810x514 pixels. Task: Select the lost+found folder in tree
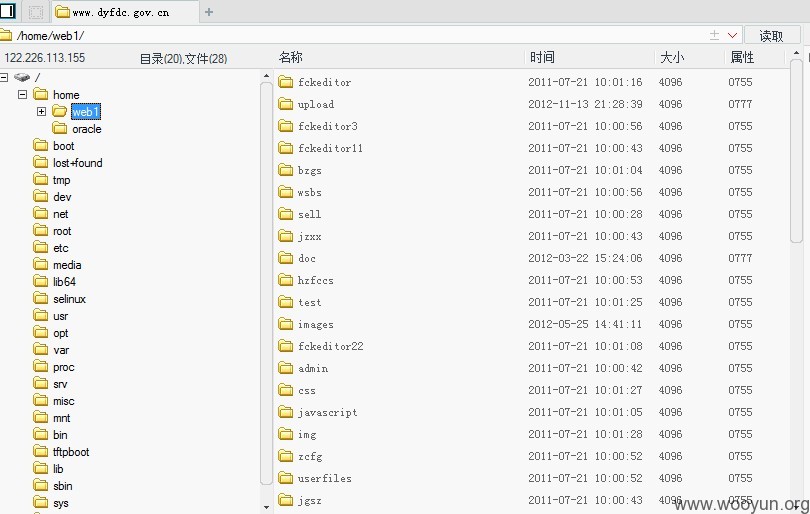pos(77,163)
